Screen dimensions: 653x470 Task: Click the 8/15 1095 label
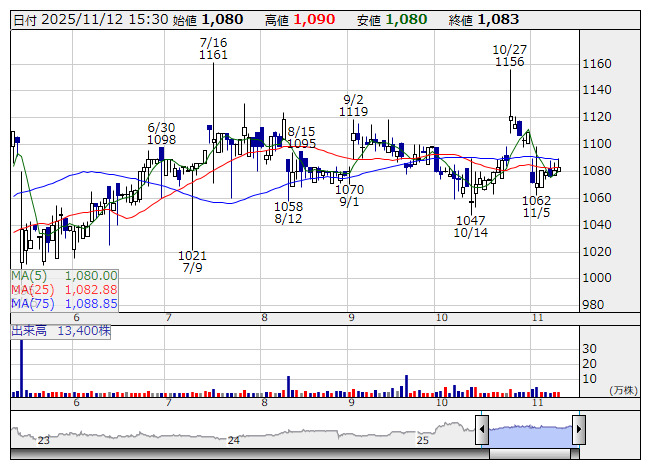pyautogui.click(x=302, y=138)
